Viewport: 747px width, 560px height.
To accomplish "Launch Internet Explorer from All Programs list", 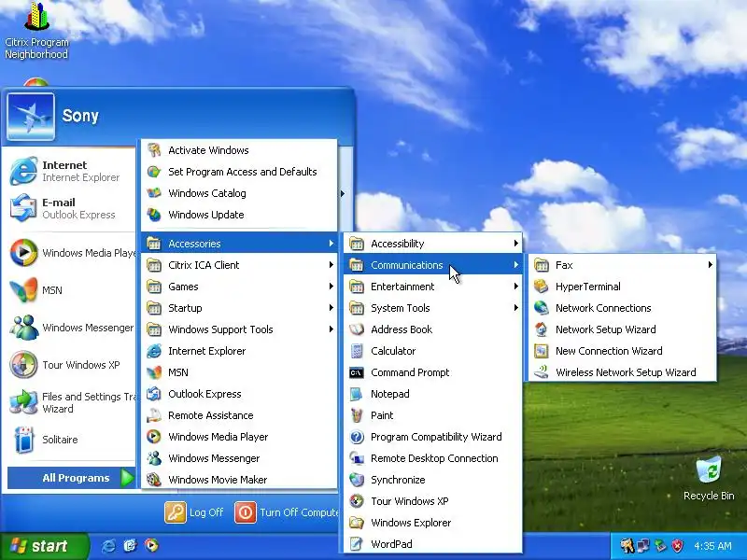I will [x=239, y=351].
